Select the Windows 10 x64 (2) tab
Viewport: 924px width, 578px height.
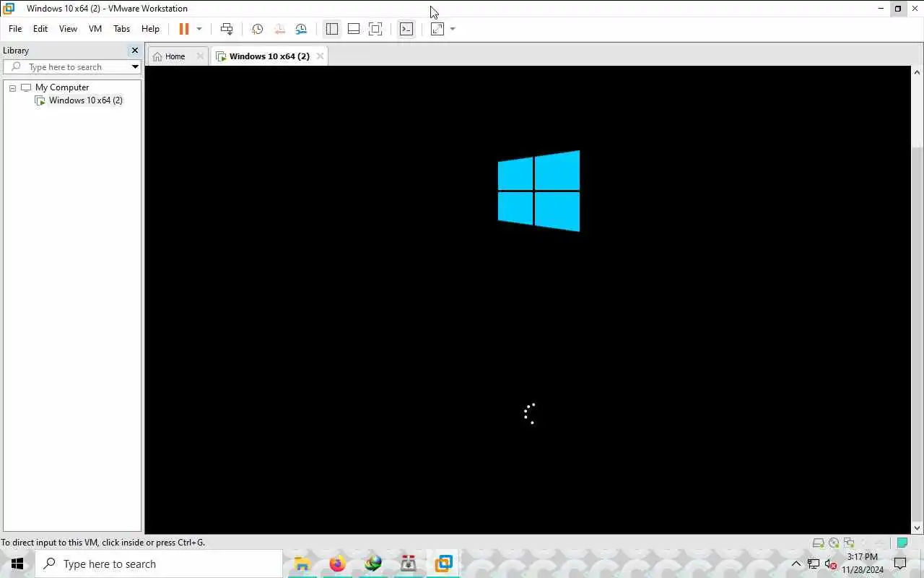(269, 56)
